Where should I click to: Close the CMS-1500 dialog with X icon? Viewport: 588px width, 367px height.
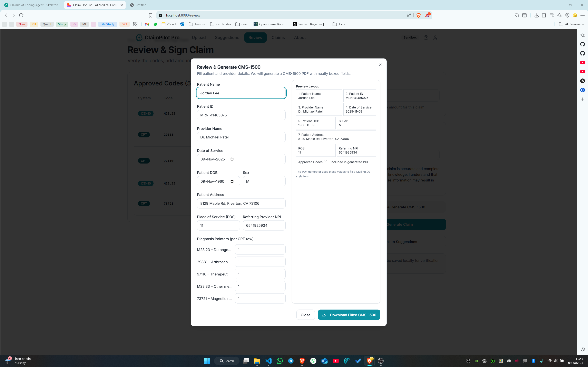coord(380,65)
